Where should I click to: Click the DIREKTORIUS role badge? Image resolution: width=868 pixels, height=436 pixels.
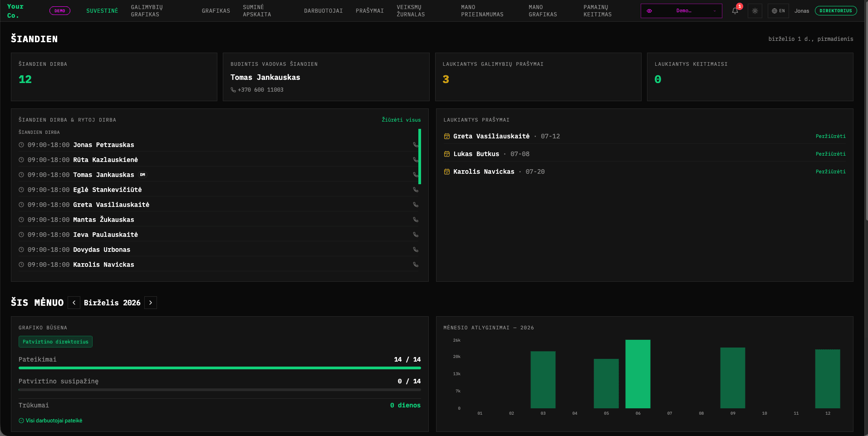[x=836, y=11]
